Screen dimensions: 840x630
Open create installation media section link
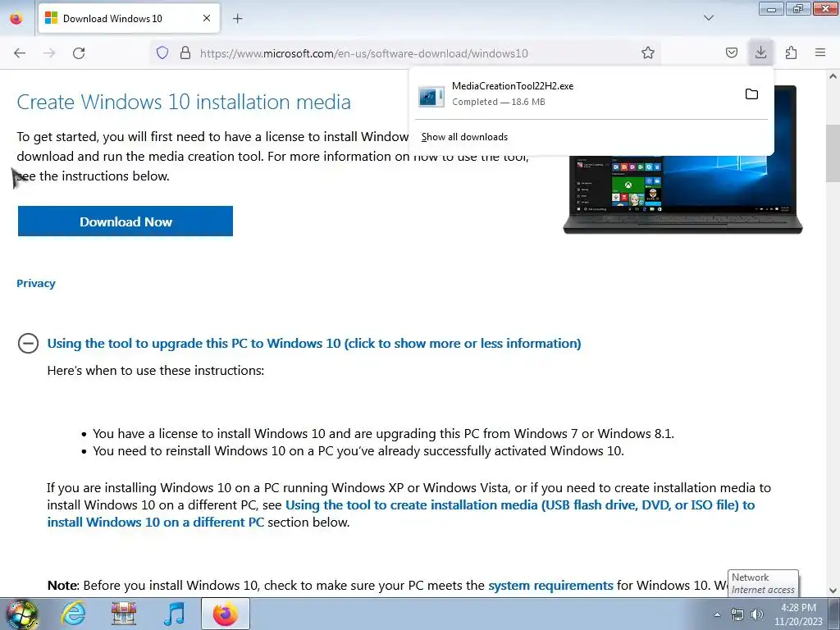(x=400, y=514)
